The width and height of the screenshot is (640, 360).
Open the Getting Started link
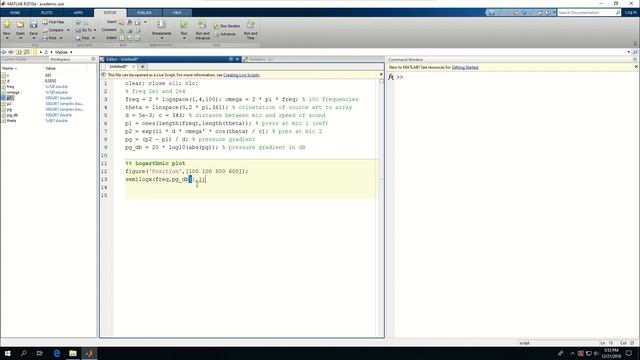point(465,67)
